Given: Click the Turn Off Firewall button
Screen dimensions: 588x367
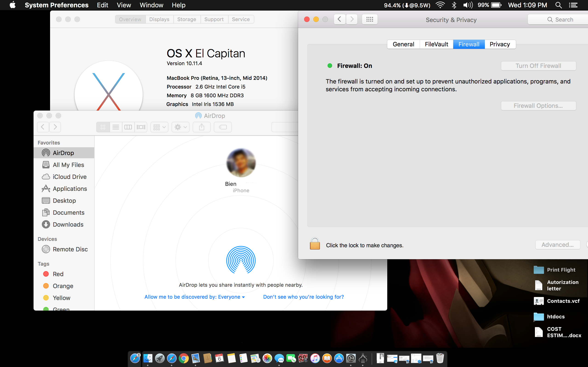Looking at the screenshot, I should [x=538, y=66].
